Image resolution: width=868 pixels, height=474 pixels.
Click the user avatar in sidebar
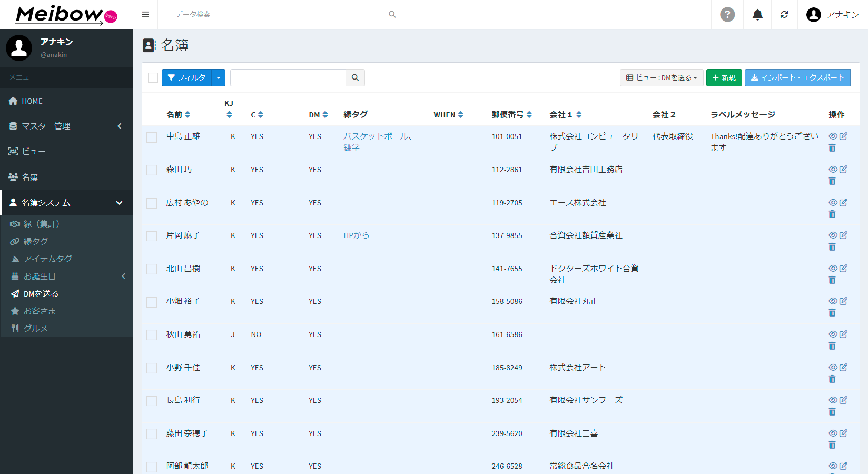[x=19, y=48]
